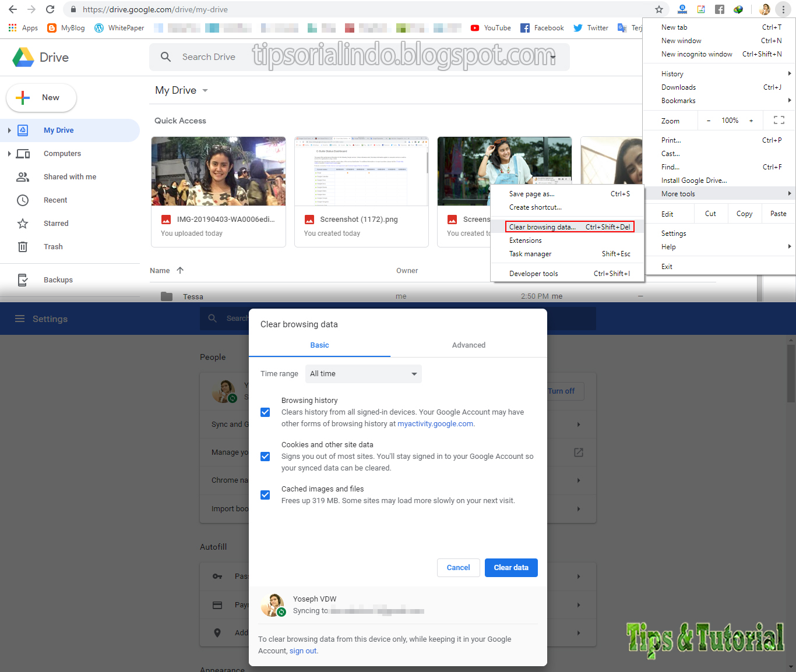Image resolution: width=796 pixels, height=672 pixels.
Task: Open WhitePaper WordPress bookmark
Action: pyautogui.click(x=119, y=28)
